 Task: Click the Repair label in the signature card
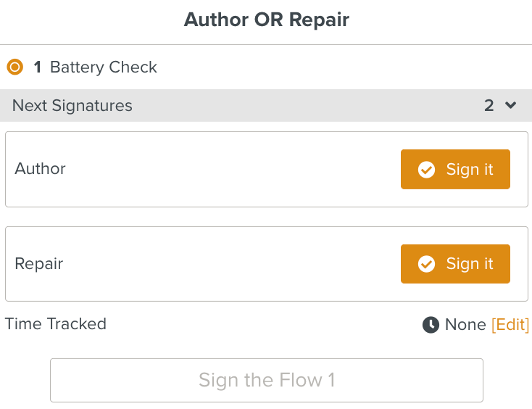pos(39,264)
